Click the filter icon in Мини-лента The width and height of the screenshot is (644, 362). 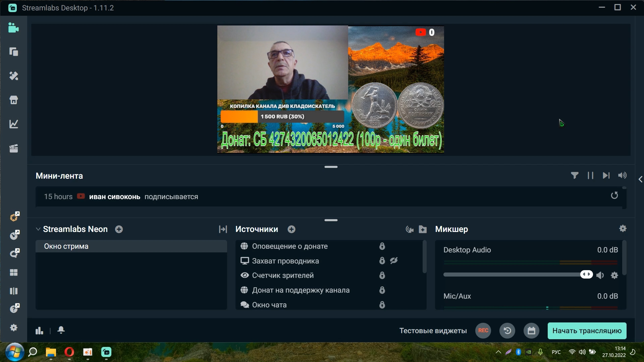pyautogui.click(x=575, y=175)
